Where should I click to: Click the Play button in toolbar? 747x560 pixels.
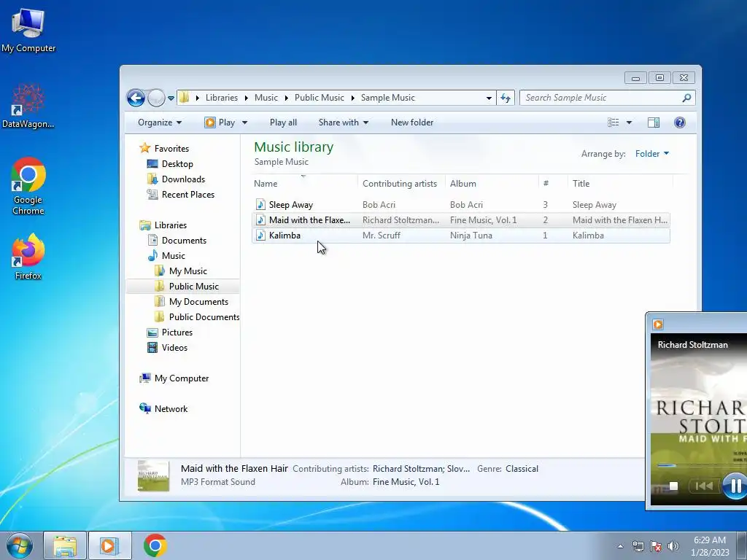point(220,122)
